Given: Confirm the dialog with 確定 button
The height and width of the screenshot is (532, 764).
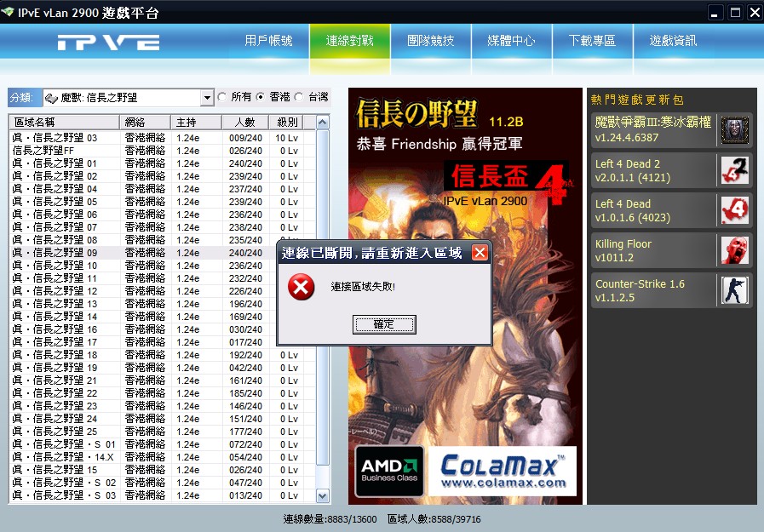Looking at the screenshot, I should click(x=384, y=324).
